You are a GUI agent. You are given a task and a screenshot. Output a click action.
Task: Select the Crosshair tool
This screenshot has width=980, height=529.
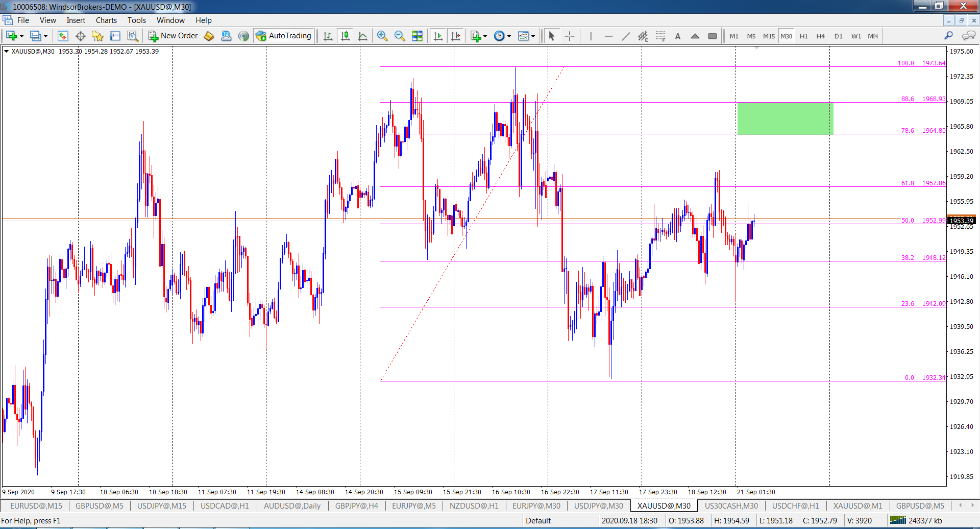tap(570, 36)
